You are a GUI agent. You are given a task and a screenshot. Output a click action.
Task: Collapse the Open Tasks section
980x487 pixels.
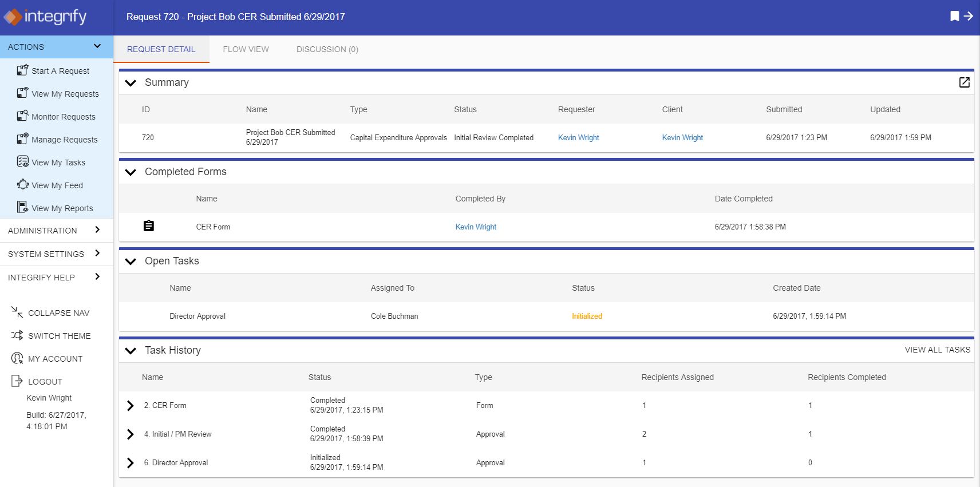131,261
